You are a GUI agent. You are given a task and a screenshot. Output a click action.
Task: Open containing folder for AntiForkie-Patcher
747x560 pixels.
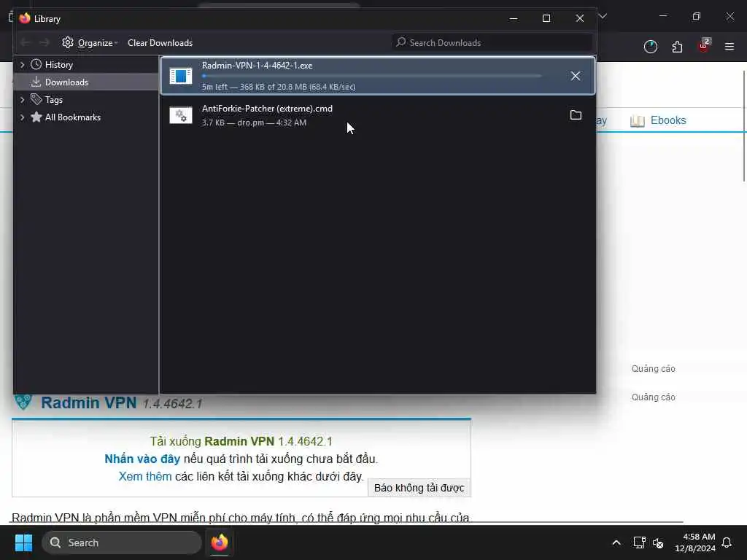(576, 115)
